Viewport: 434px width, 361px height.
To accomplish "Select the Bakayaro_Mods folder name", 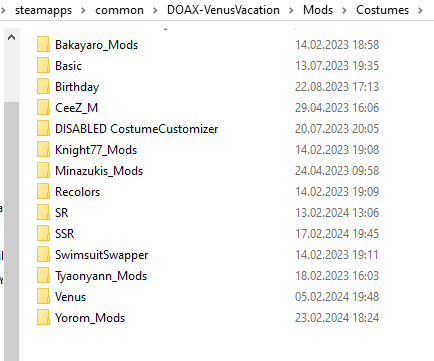I will (96, 45).
